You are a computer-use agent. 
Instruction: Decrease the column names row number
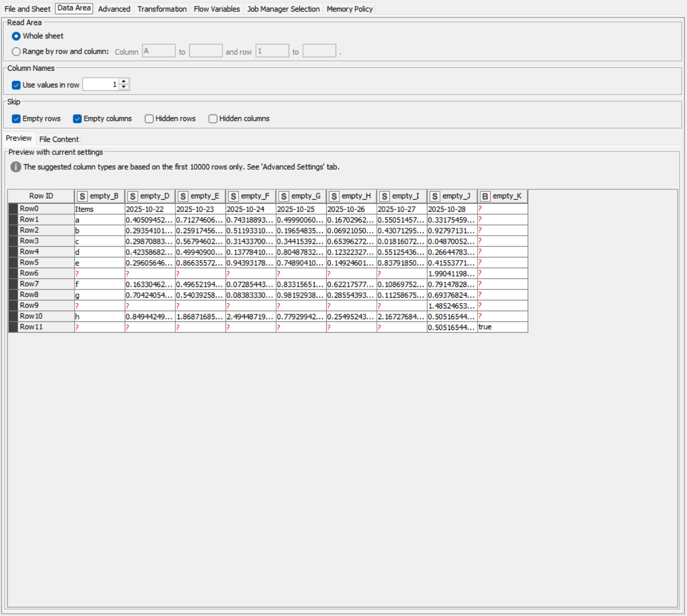[124, 87]
